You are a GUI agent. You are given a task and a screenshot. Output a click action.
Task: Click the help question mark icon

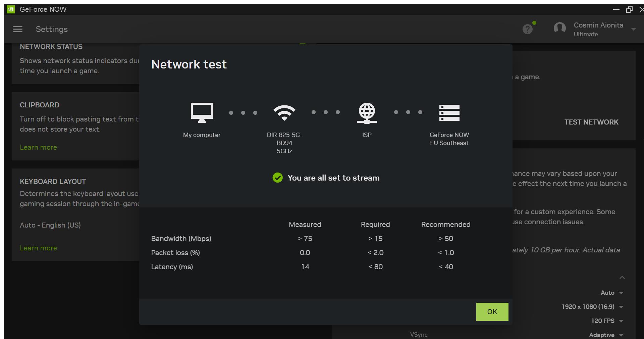pos(528,29)
